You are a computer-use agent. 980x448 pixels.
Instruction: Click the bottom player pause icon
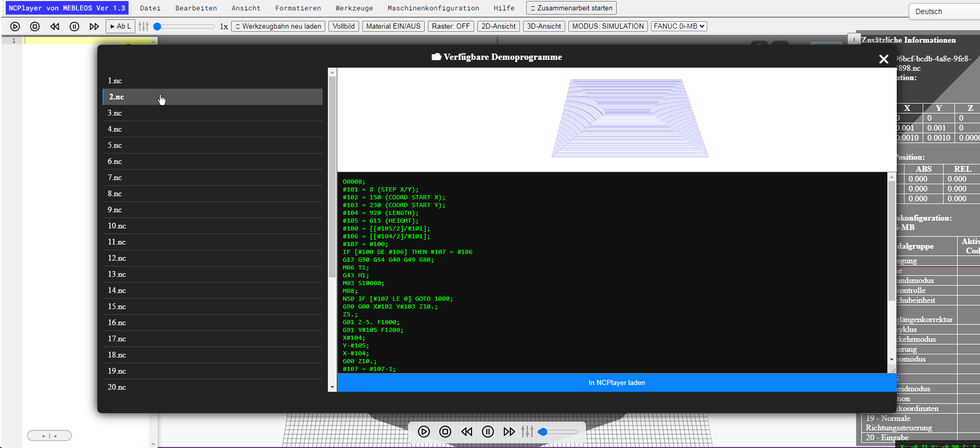tap(488, 431)
